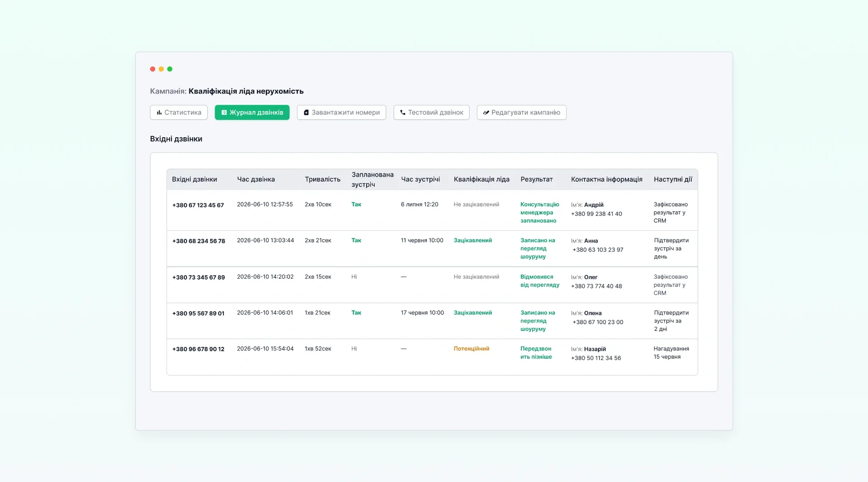
Task: Click the green maximize dot
Action: click(170, 69)
